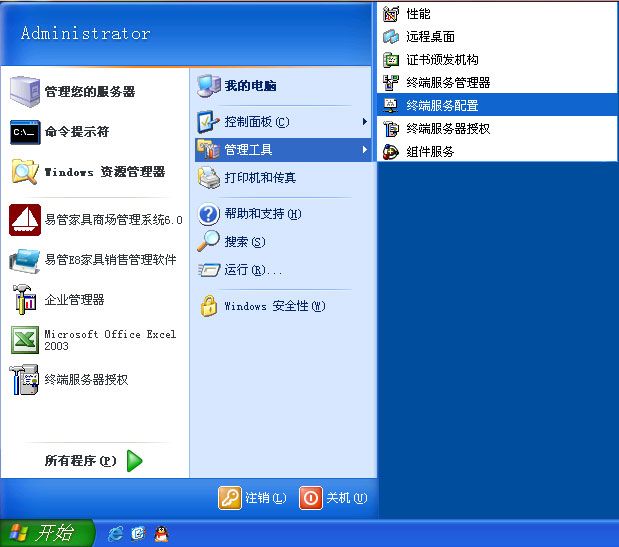Click the 关机(U) shut down button
Viewport: 619px width, 547px height.
tap(333, 498)
